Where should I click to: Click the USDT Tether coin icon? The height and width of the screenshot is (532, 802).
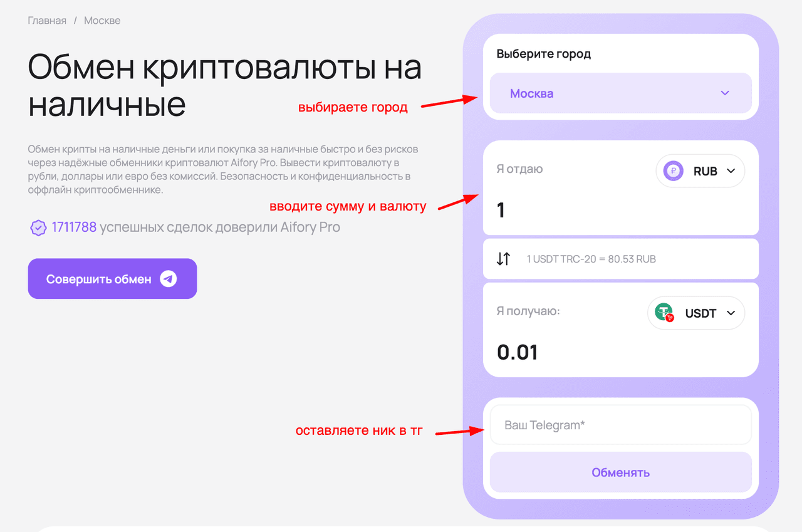[664, 313]
